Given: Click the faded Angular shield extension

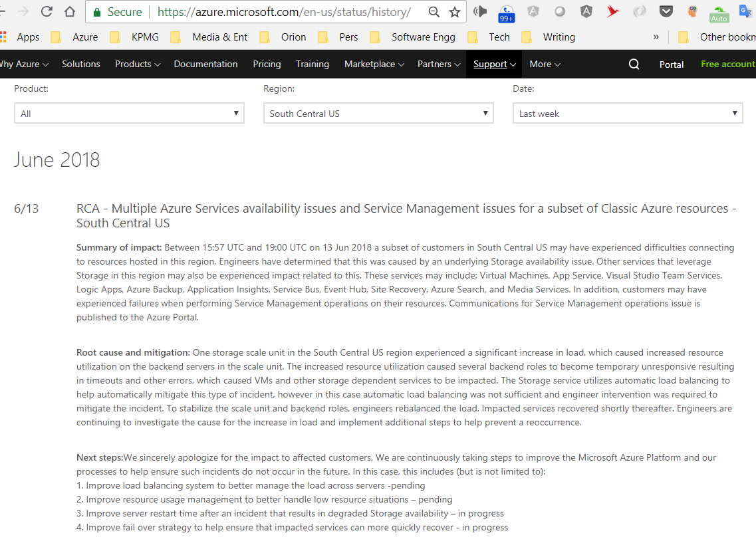Looking at the screenshot, I should pyautogui.click(x=533, y=11).
